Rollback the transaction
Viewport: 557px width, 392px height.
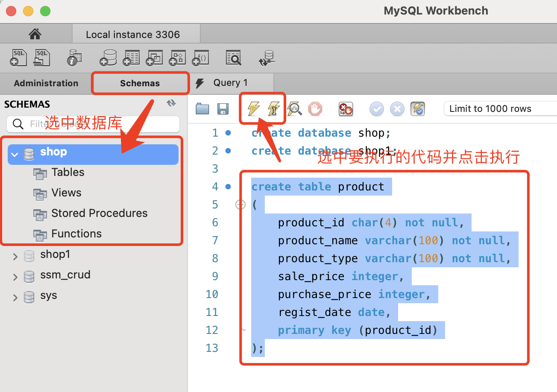(x=397, y=109)
